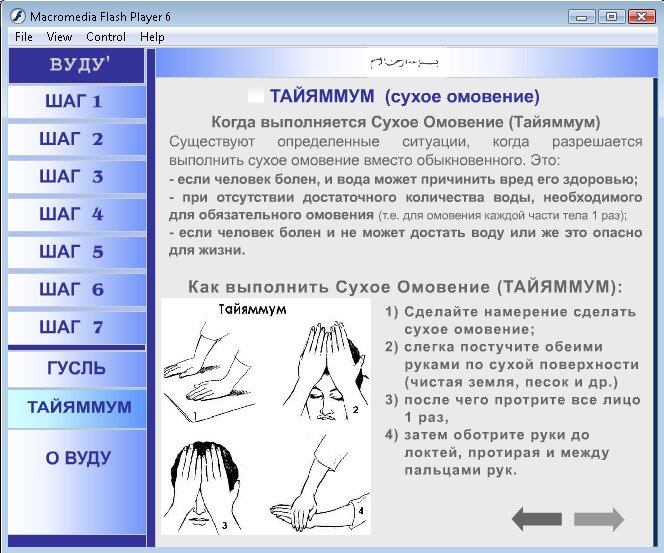Click step '4) затем оботрите руки до'
This screenshot has width=664, height=553.
[x=487, y=435]
